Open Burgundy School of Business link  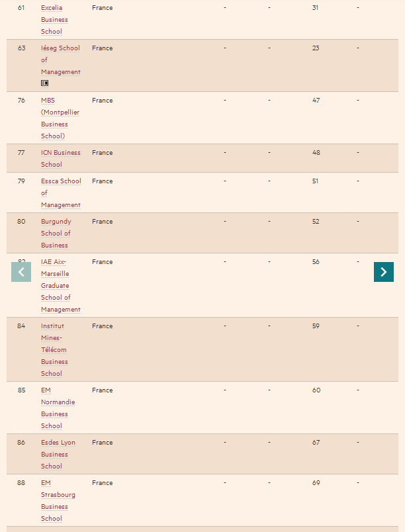(56, 234)
